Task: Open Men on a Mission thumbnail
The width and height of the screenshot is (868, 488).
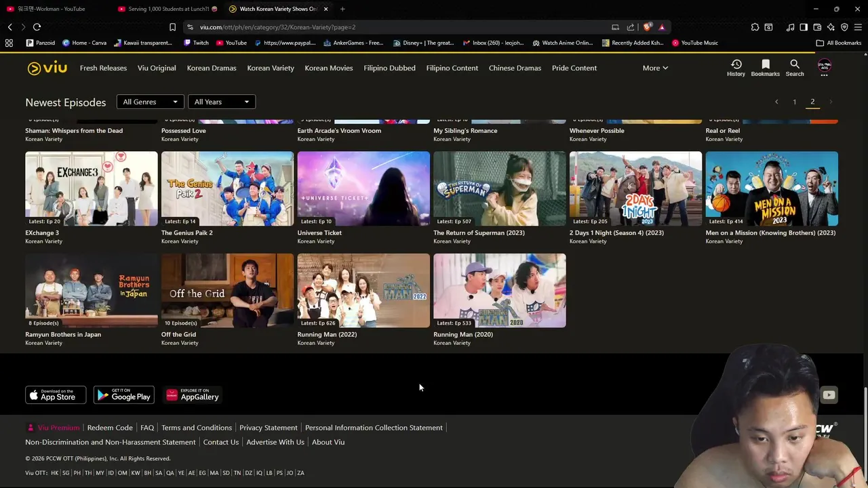Action: [772, 188]
